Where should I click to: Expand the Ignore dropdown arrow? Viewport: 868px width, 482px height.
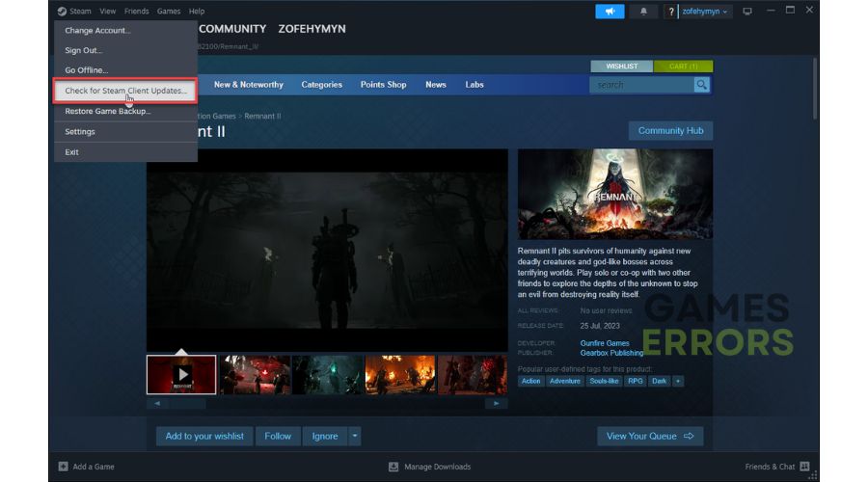pyautogui.click(x=355, y=436)
